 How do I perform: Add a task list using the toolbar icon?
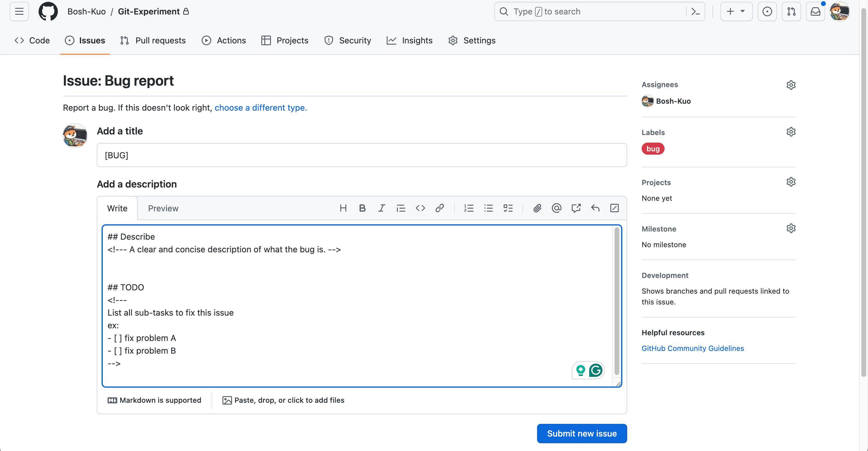click(x=508, y=208)
